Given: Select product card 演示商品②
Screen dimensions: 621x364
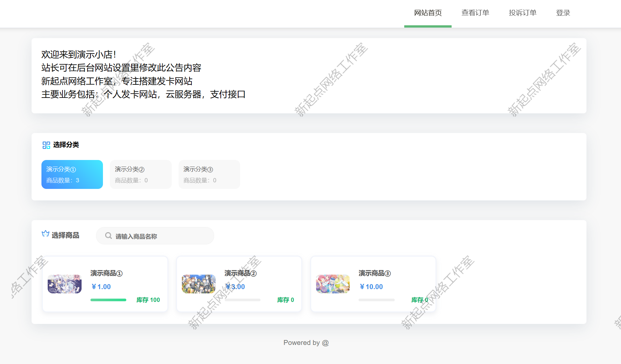Looking at the screenshot, I should 239,284.
